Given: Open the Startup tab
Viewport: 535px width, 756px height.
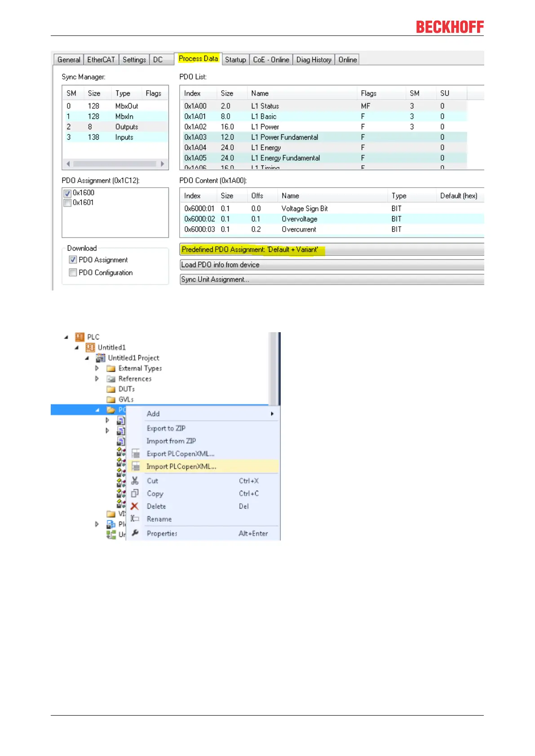Looking at the screenshot, I should point(235,60).
